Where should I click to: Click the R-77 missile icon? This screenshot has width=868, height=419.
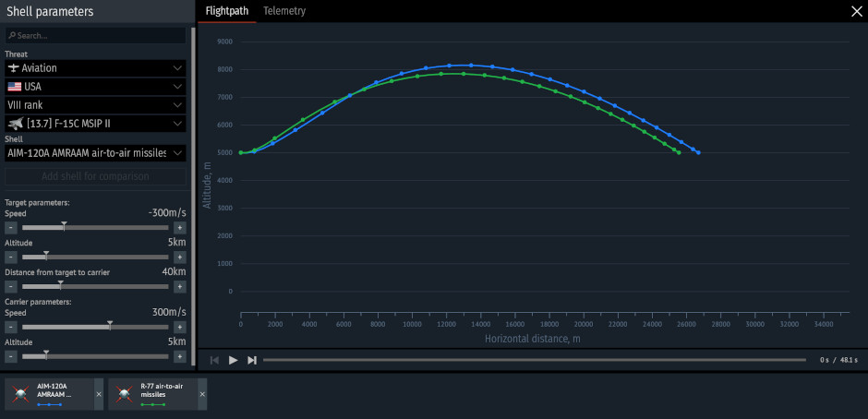point(124,394)
